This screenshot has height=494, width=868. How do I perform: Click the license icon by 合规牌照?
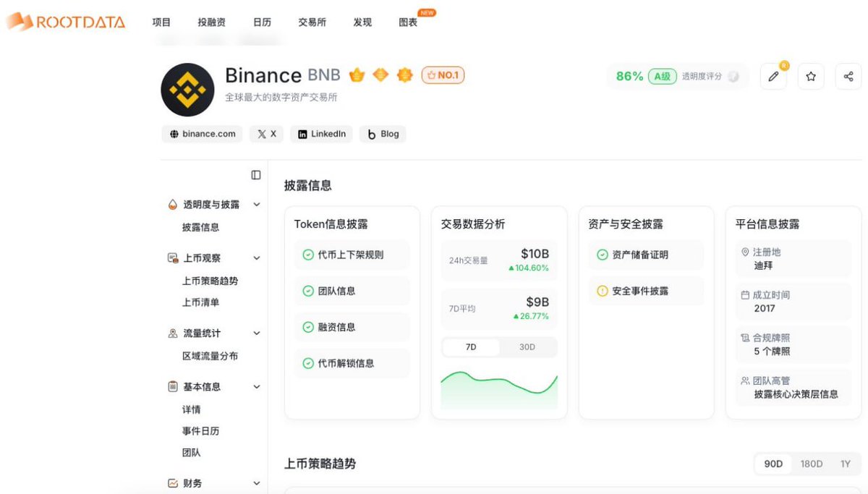point(745,338)
